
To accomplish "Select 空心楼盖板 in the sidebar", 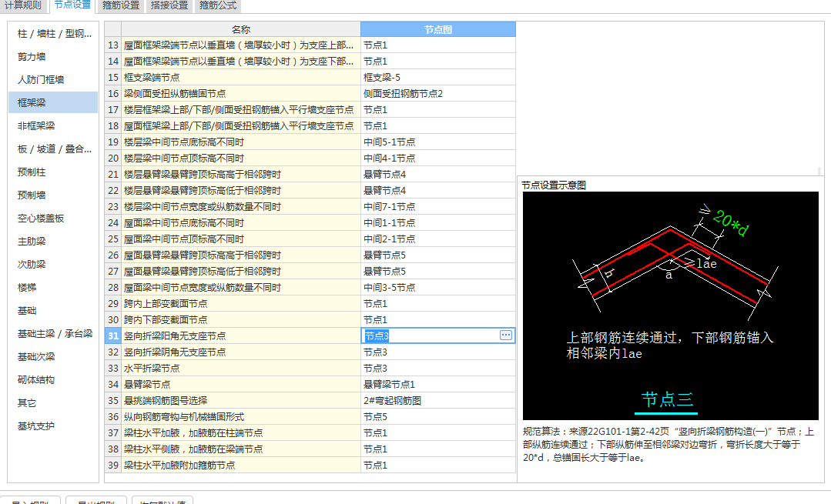I will (53, 218).
